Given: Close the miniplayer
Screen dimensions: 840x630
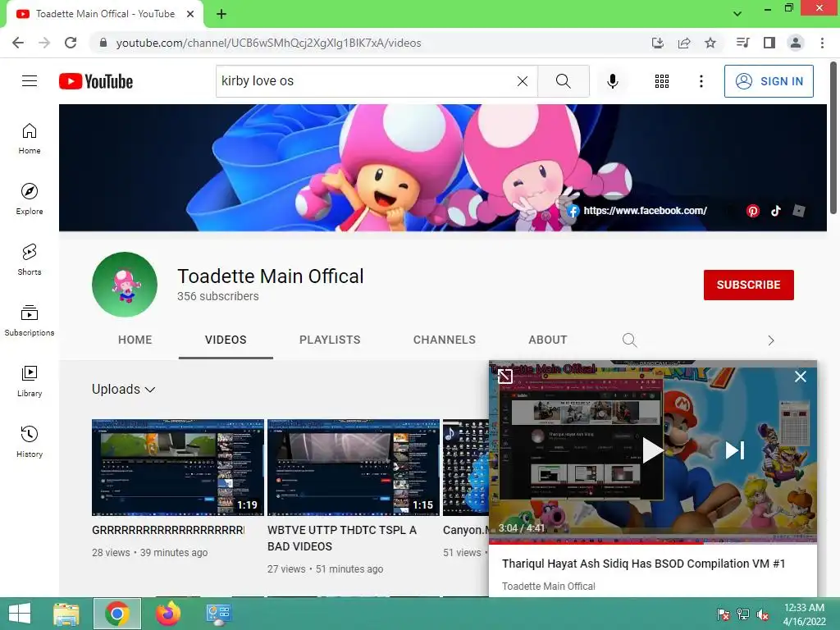Looking at the screenshot, I should click(x=800, y=377).
